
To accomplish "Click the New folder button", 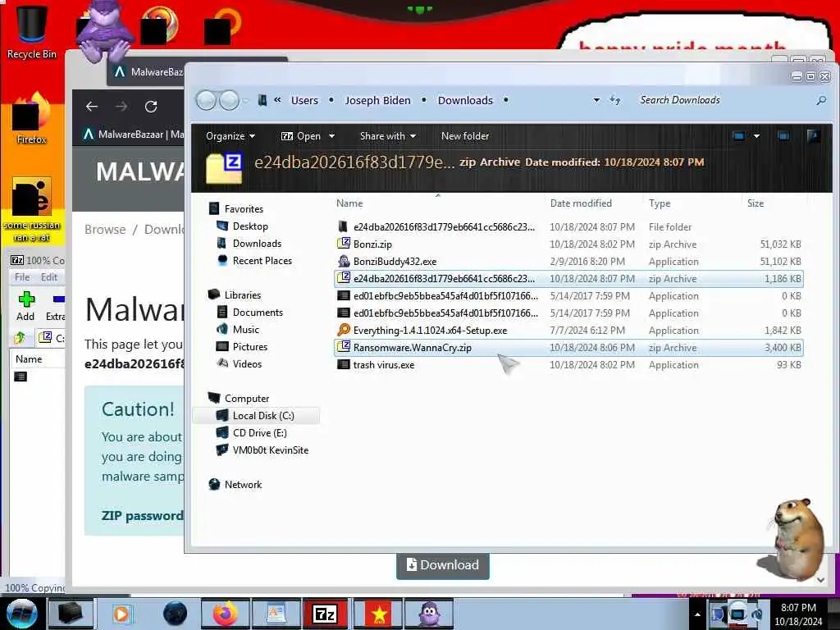I will pos(465,136).
